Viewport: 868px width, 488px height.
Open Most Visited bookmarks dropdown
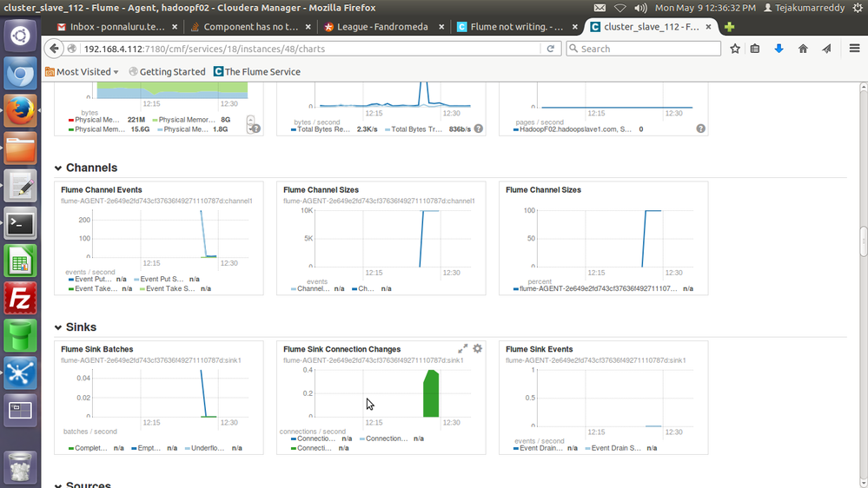[82, 72]
